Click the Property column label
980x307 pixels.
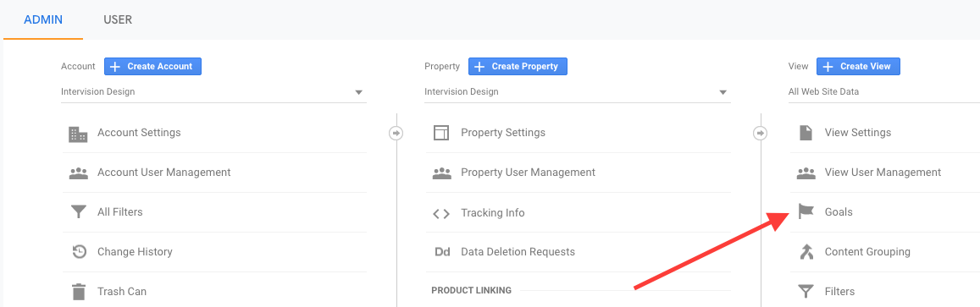pos(442,66)
